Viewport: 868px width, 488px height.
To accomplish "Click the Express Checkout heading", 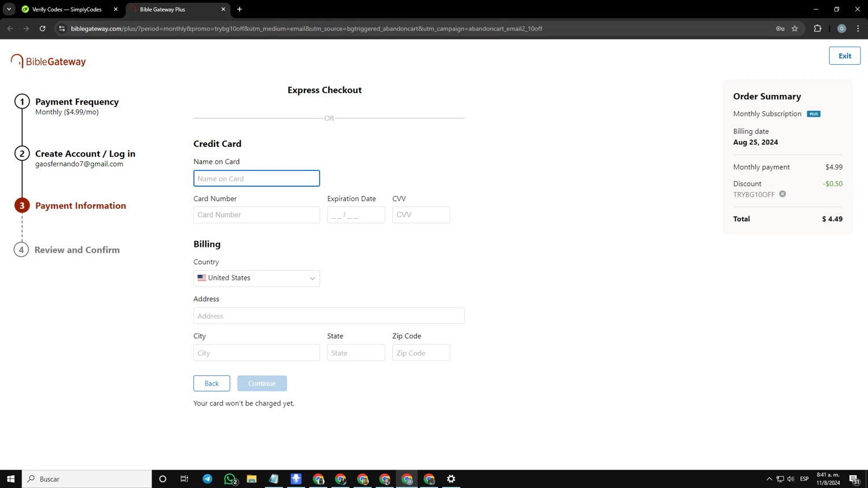I will [325, 90].
